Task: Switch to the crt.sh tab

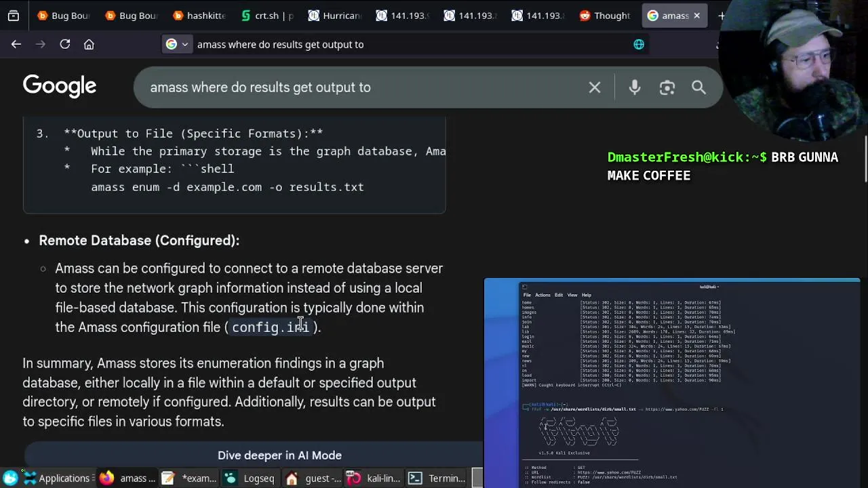Action: [267, 16]
